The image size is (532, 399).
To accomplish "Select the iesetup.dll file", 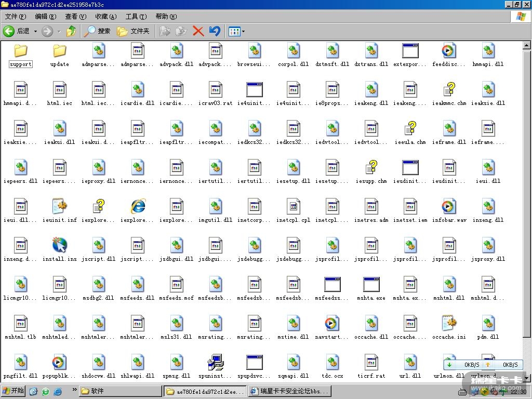I will point(294,171).
